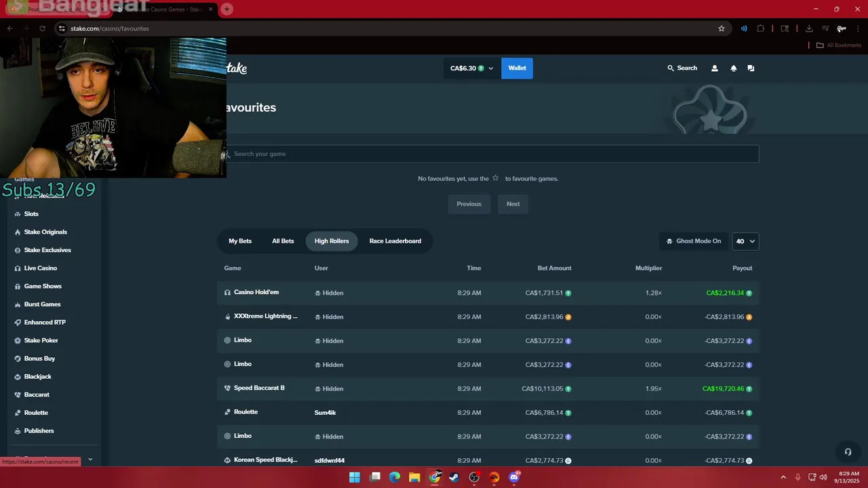Click the Search button in header
The height and width of the screenshot is (488, 868).
pos(682,68)
